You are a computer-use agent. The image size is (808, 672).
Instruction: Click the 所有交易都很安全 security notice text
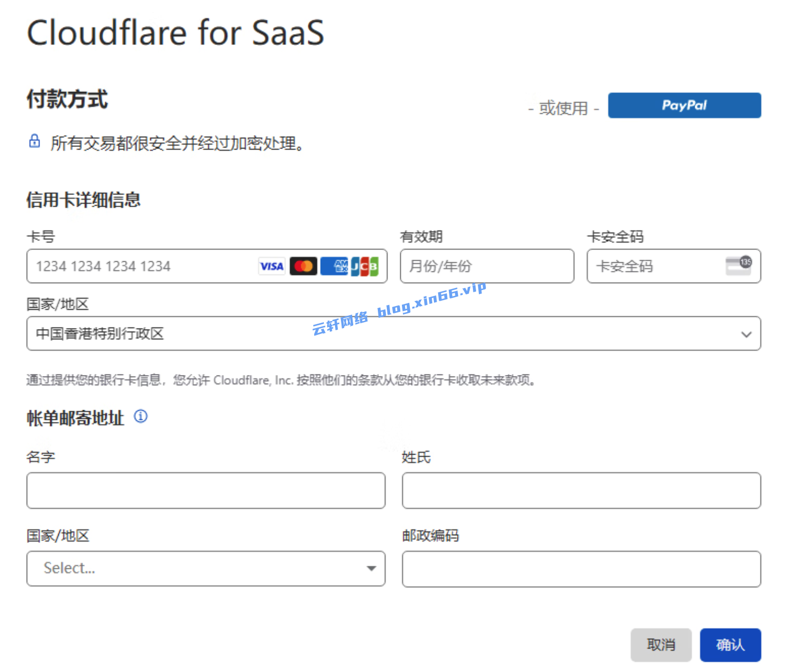click(177, 143)
